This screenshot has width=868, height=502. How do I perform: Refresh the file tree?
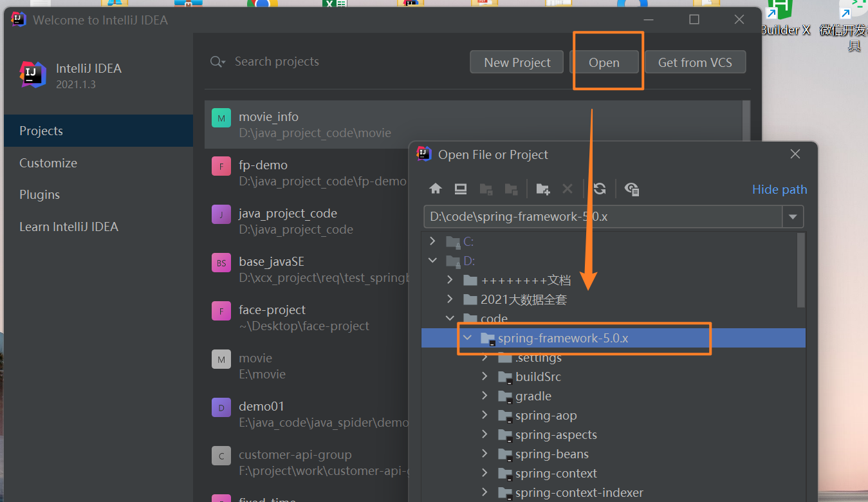(x=600, y=189)
